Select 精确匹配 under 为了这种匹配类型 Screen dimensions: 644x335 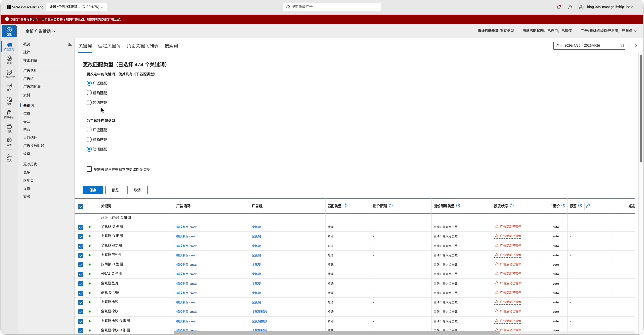point(89,140)
